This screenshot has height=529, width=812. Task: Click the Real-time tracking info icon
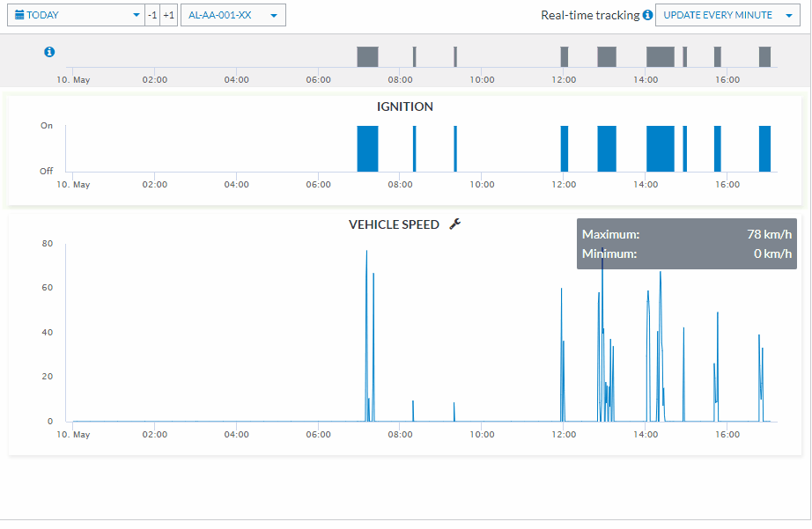point(647,15)
